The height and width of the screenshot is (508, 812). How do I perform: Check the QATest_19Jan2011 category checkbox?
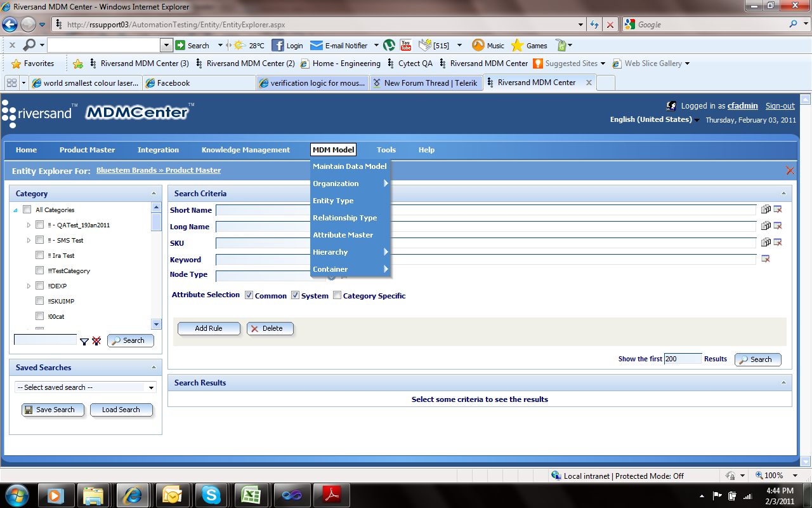[40, 225]
